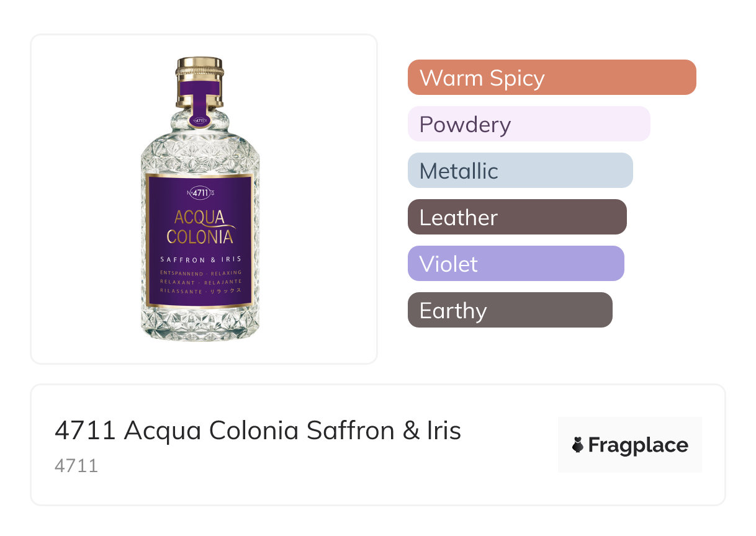The image size is (756, 536).
Task: Select the Leather accord bar
Action: click(x=516, y=217)
